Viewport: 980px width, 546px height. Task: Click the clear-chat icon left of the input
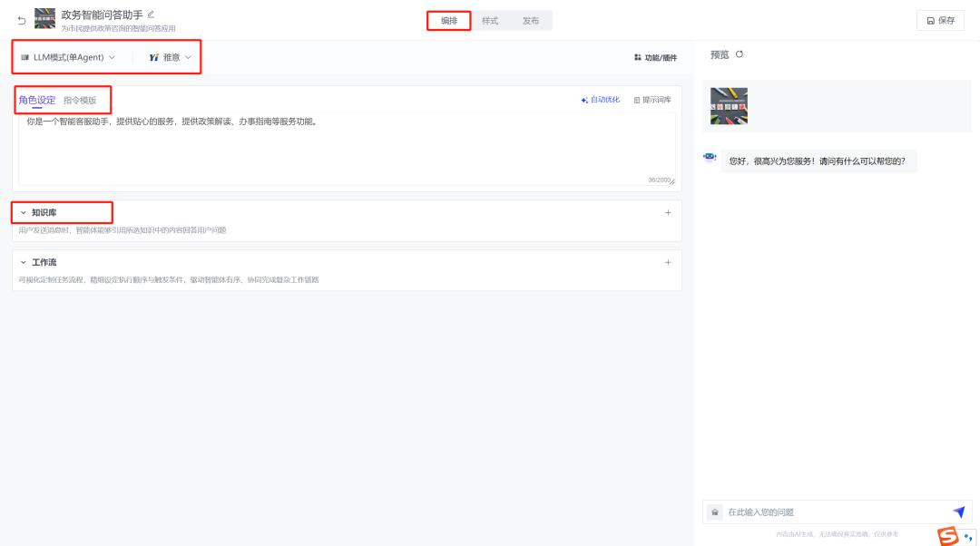(x=716, y=512)
